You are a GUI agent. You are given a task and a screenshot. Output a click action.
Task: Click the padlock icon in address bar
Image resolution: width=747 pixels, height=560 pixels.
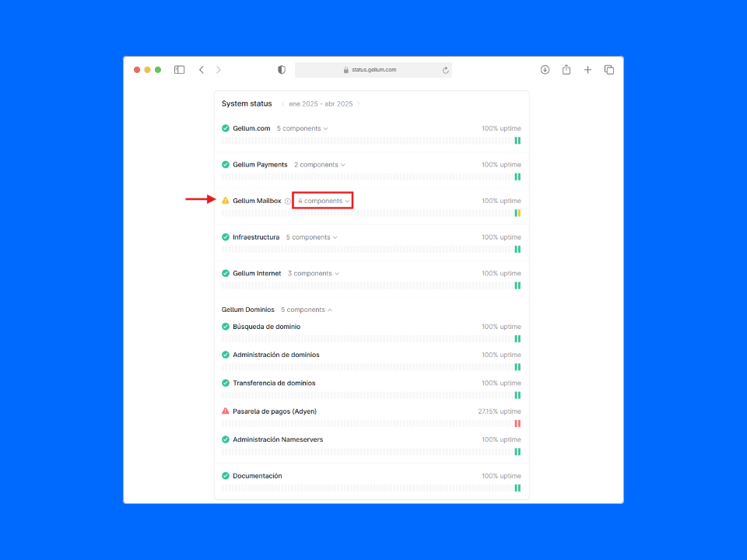pos(346,70)
